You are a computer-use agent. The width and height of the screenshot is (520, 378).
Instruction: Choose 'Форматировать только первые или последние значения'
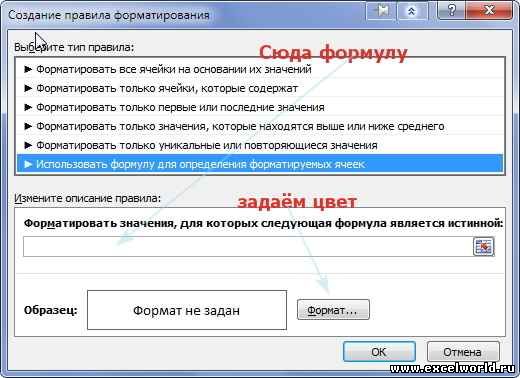click(x=260, y=107)
